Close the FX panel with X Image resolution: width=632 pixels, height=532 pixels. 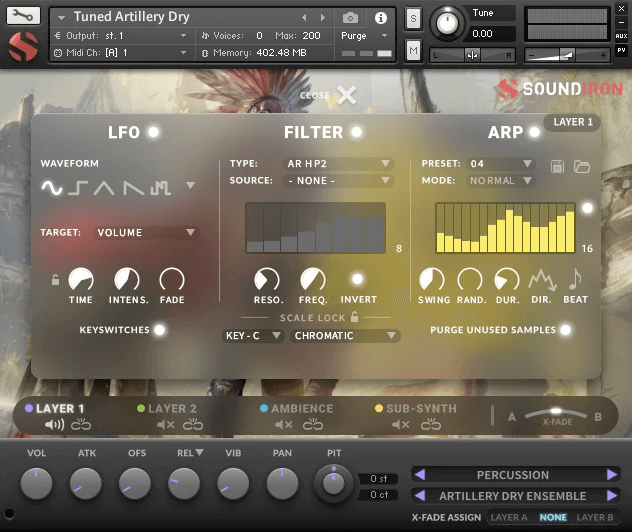347,95
